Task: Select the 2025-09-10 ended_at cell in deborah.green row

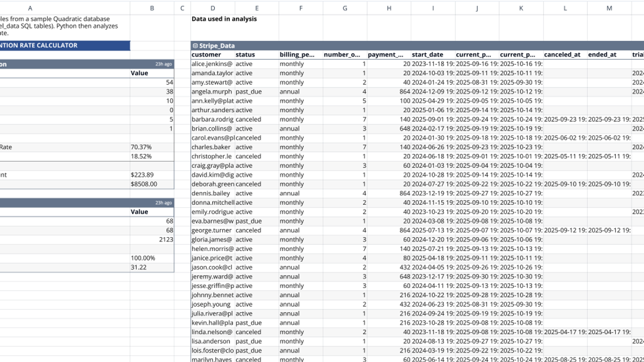Action: coord(609,184)
